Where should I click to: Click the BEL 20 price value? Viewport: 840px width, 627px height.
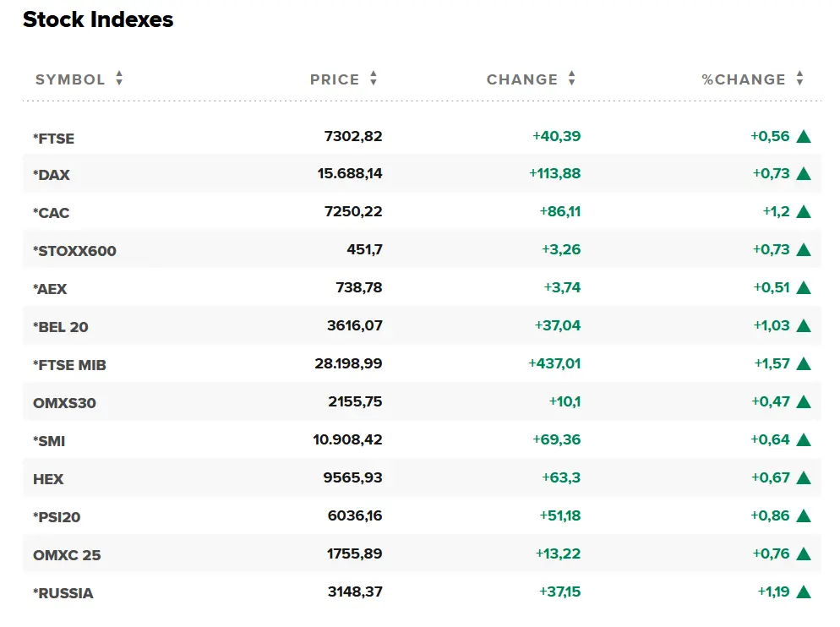[355, 326]
